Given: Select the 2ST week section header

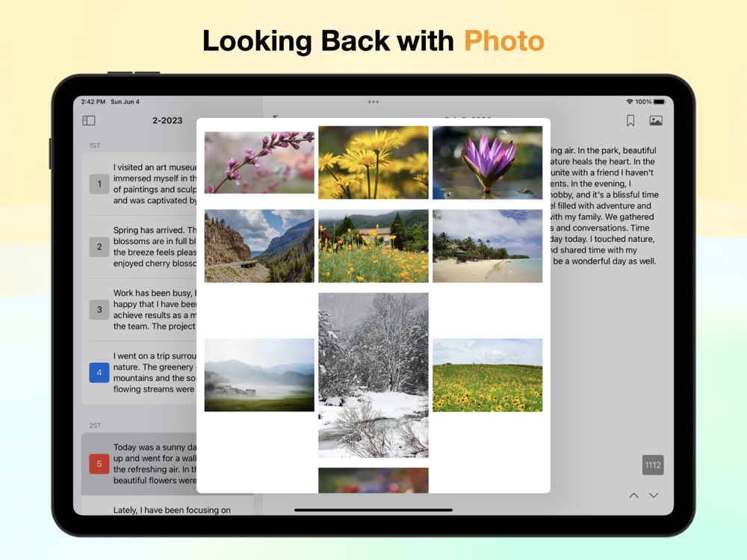Looking at the screenshot, I should [96, 426].
